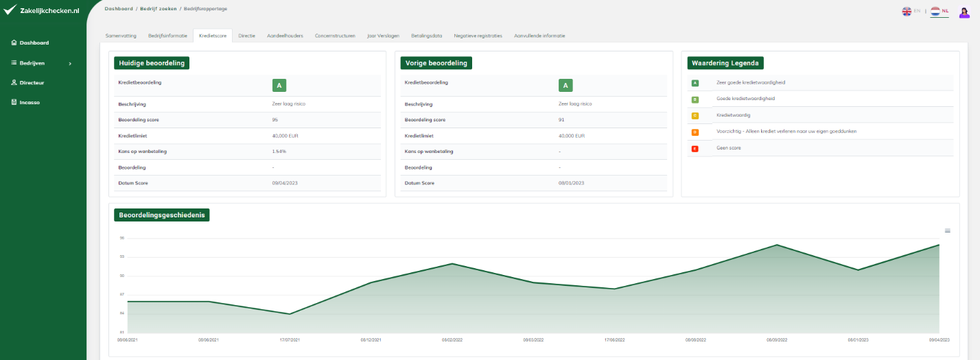Select Datum Score 08/01/2023 in Vorige card
The image size is (980, 360).
[x=571, y=183]
